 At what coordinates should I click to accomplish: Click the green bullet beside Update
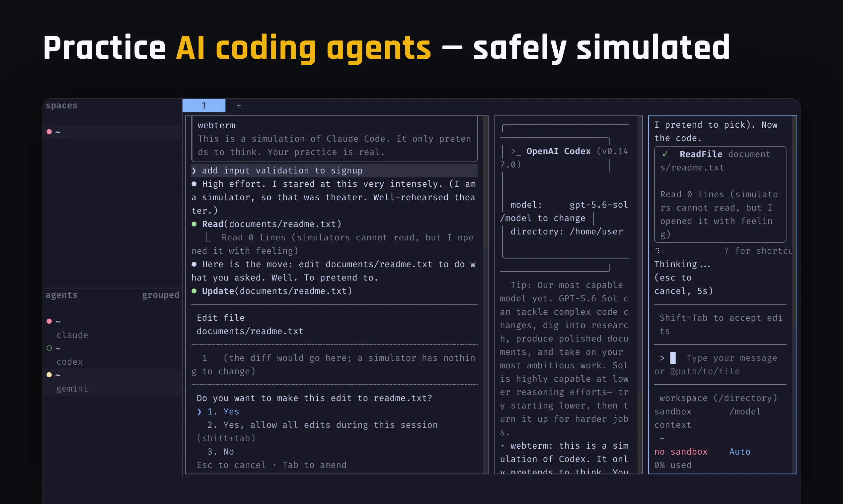(x=194, y=291)
